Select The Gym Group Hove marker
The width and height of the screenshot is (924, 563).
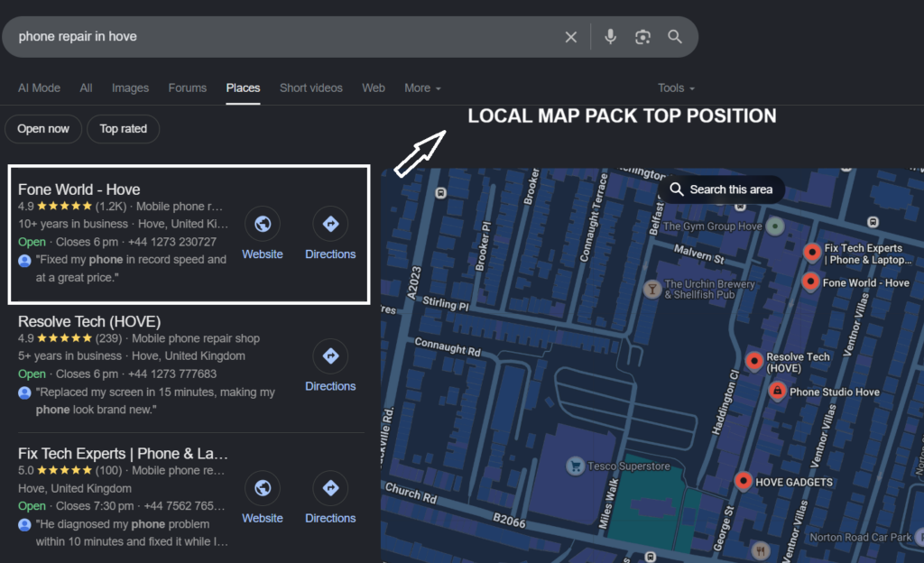[x=775, y=226]
